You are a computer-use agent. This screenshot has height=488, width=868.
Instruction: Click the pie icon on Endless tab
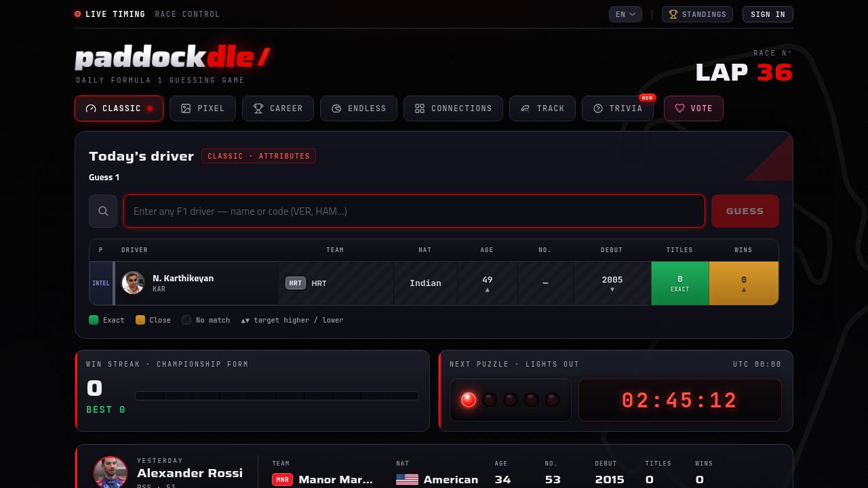(x=336, y=108)
